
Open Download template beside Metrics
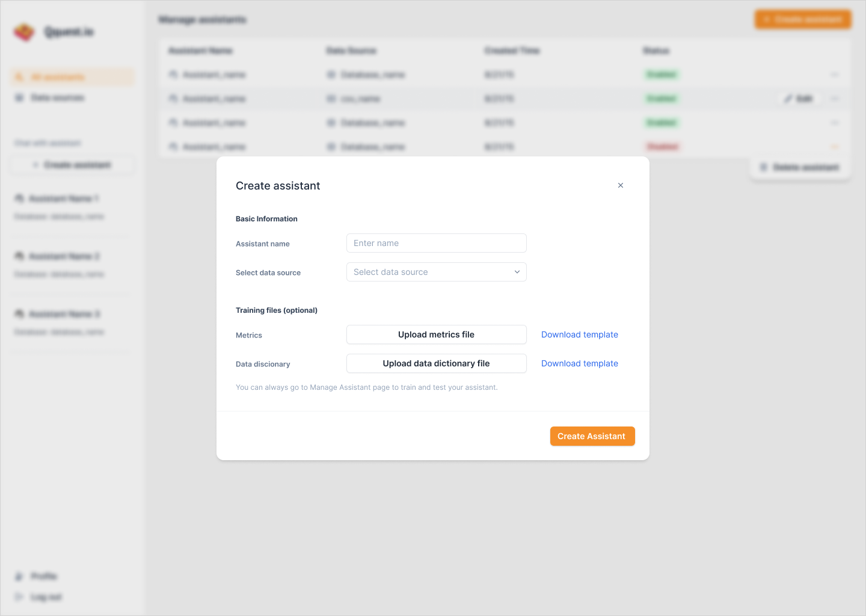(x=579, y=334)
